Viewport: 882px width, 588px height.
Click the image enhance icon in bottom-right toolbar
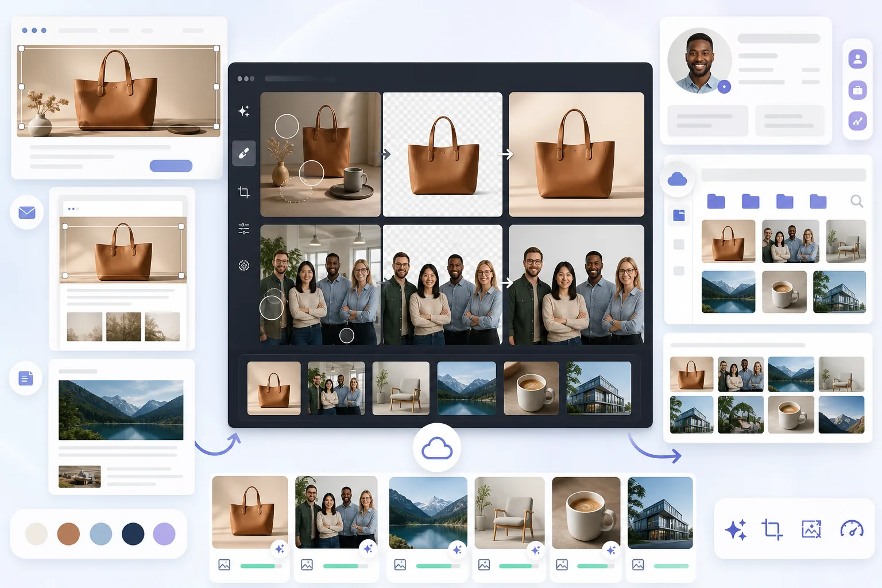click(x=811, y=529)
